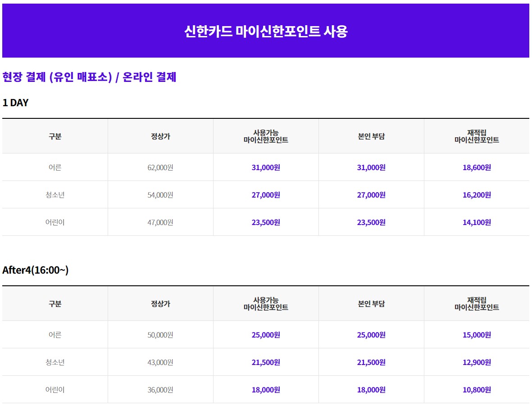Click the re-earned points value 10,800원

click(x=477, y=390)
